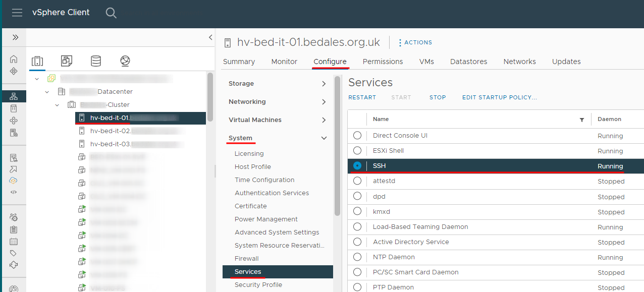
Task: Select the NTP Daemon radio button
Action: tap(357, 257)
